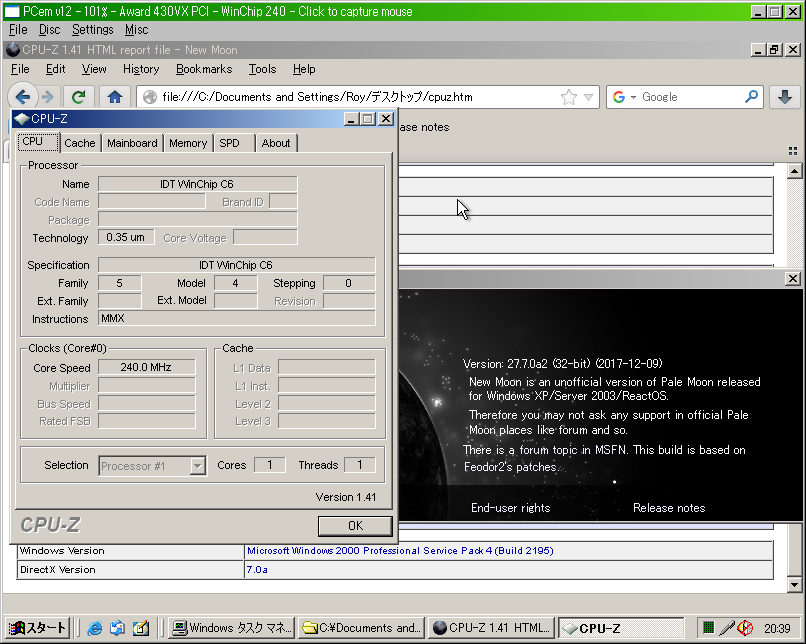
Task: Switch to the Mainboard tab in CPU-Z
Action: 132,143
